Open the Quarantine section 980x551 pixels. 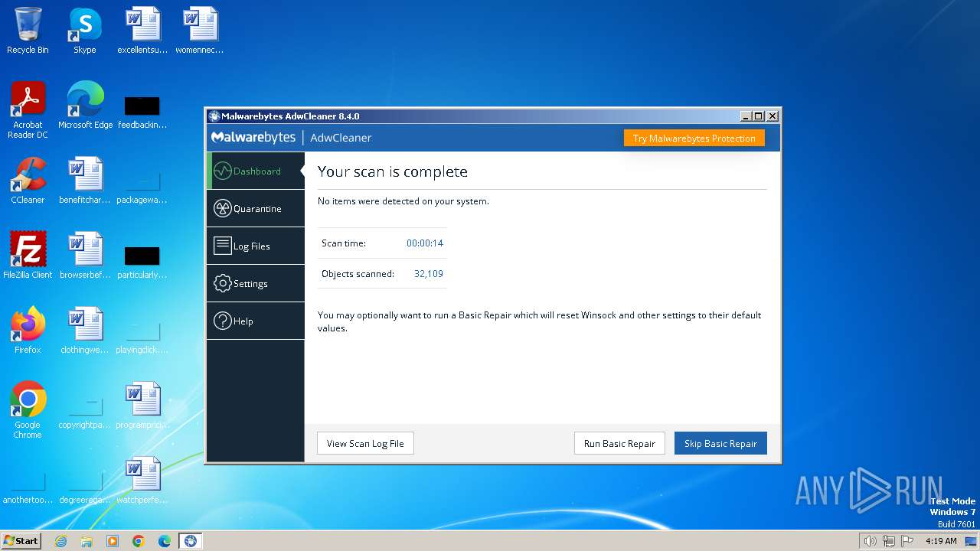point(256,208)
